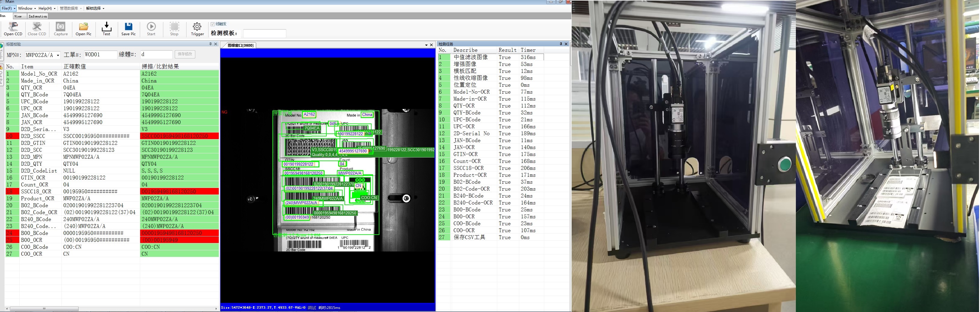
Task: Toggle the 线触发 checkbox
Action: pyautogui.click(x=213, y=24)
